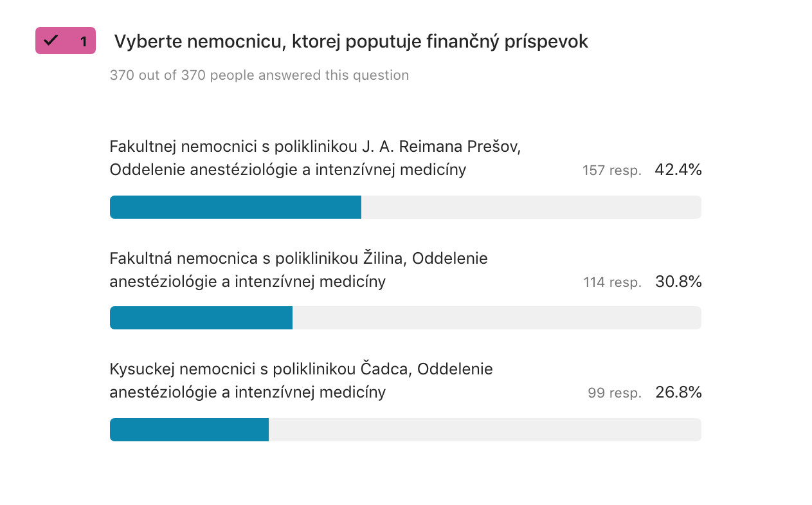This screenshot has height=505, width=812.
Task: Select the Prešov hospital answer label
Action: [315, 158]
